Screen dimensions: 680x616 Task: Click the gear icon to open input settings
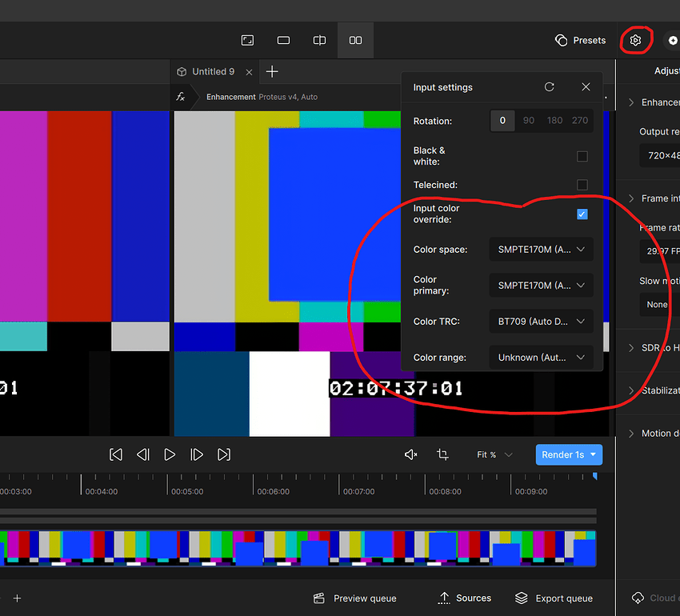(x=635, y=39)
